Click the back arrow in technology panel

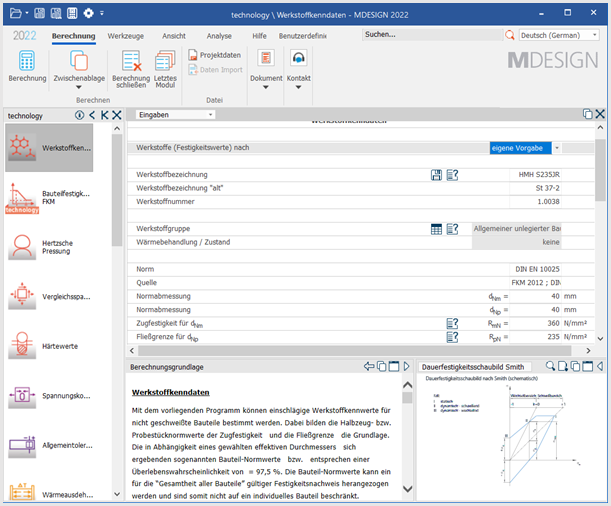point(92,115)
